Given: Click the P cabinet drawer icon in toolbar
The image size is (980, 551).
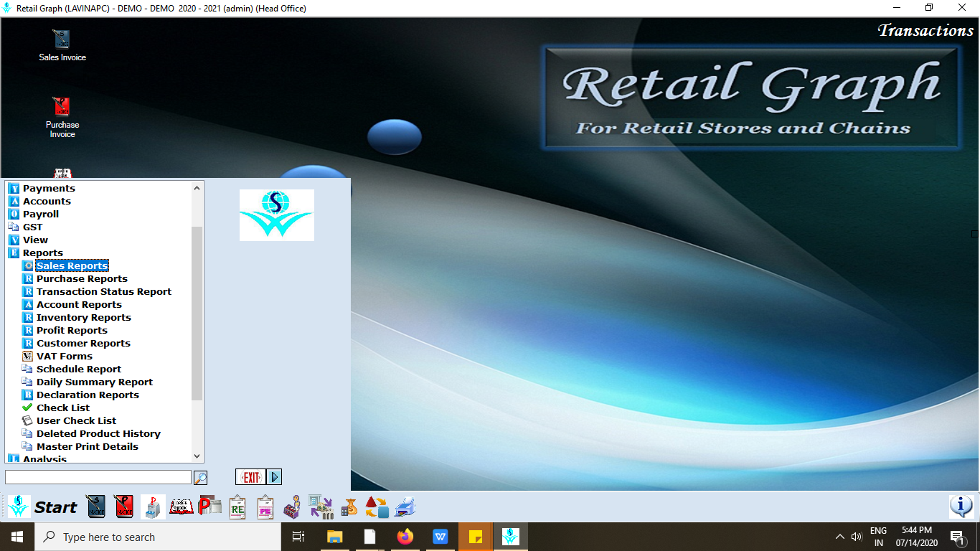Looking at the screenshot, I should point(153,507).
